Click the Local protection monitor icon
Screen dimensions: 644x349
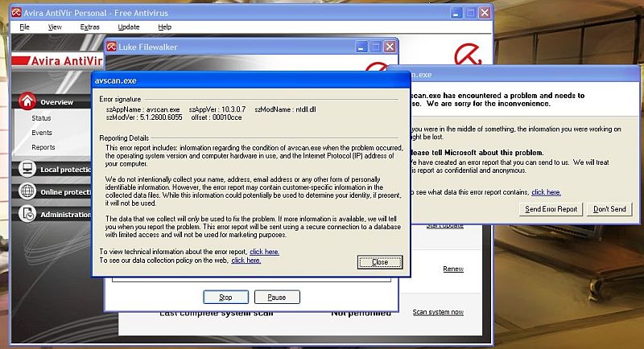[27, 169]
